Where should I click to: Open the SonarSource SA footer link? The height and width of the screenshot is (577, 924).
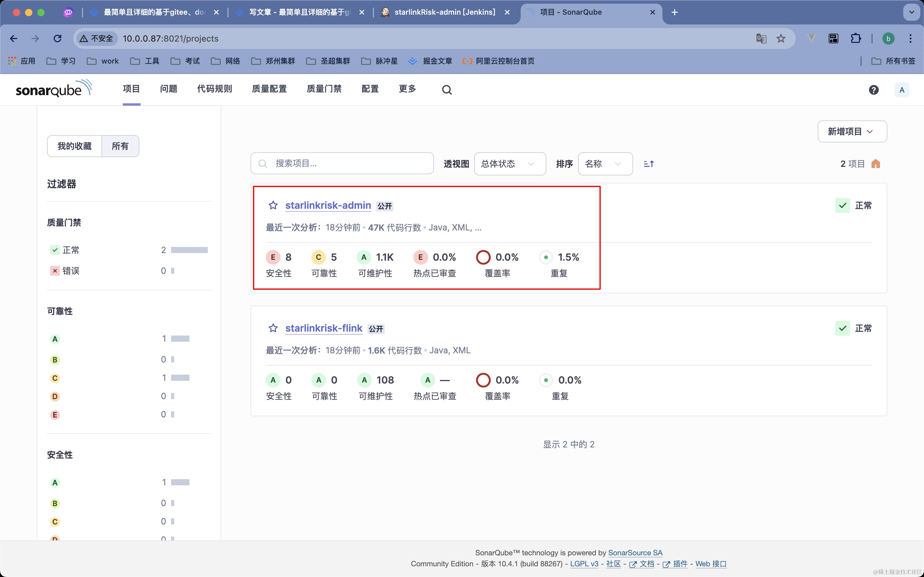(635, 553)
